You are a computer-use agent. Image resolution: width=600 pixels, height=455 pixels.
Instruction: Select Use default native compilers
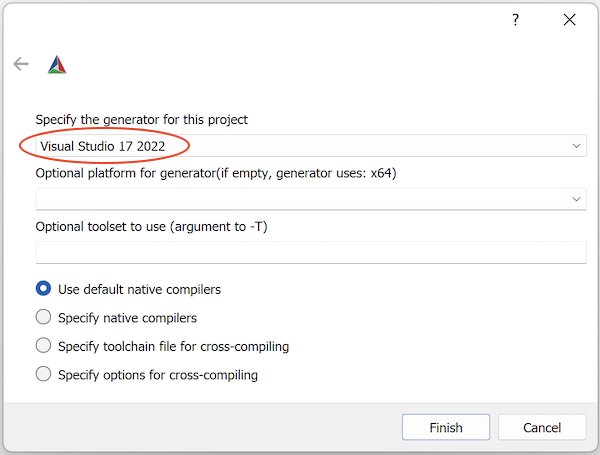[x=43, y=289]
